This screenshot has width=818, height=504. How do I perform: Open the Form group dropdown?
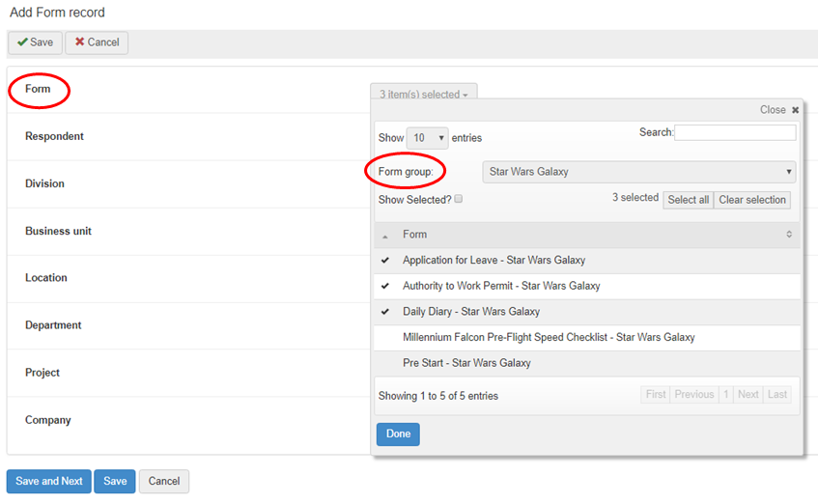point(638,172)
